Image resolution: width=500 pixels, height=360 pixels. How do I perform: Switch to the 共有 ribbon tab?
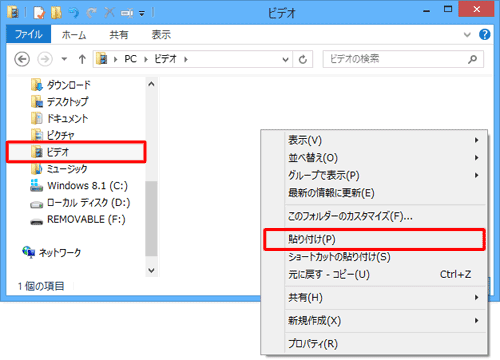[119, 34]
